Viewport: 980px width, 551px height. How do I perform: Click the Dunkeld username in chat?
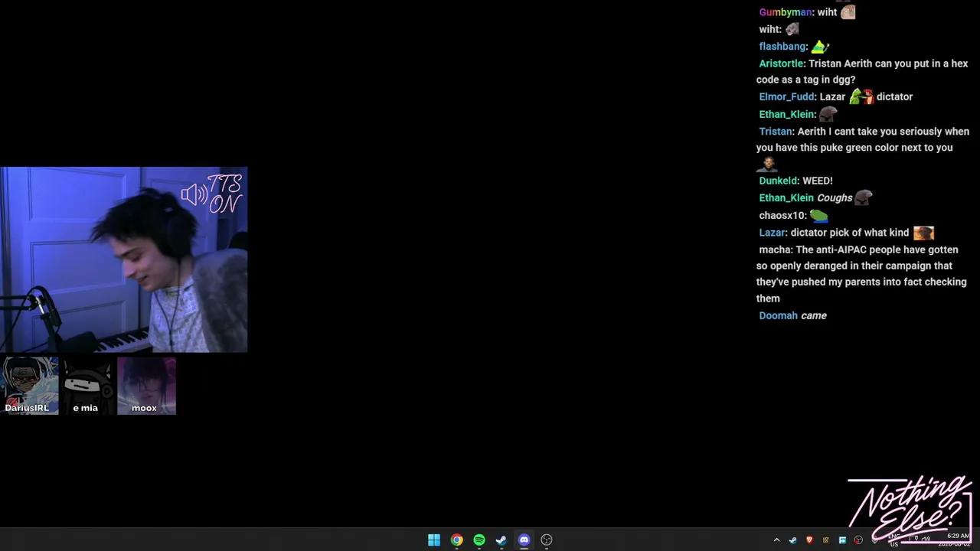click(x=778, y=181)
